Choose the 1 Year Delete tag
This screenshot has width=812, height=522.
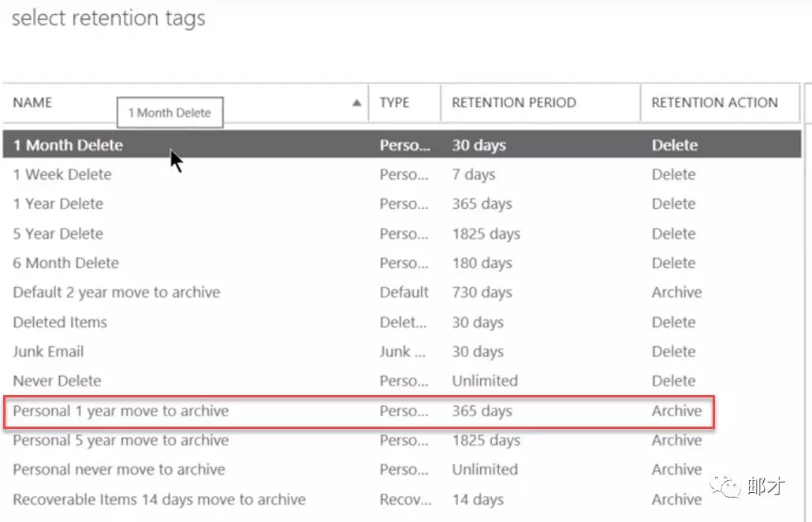click(58, 203)
